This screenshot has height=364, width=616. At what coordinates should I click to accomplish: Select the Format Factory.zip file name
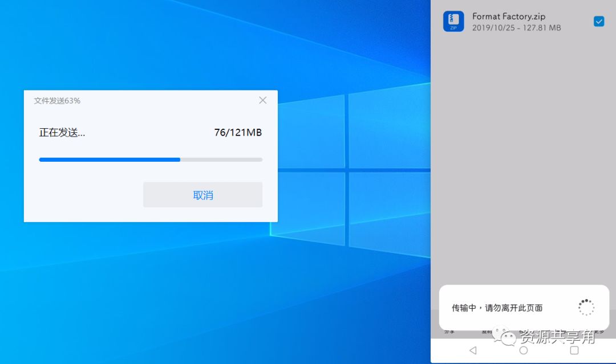pyautogui.click(x=508, y=17)
